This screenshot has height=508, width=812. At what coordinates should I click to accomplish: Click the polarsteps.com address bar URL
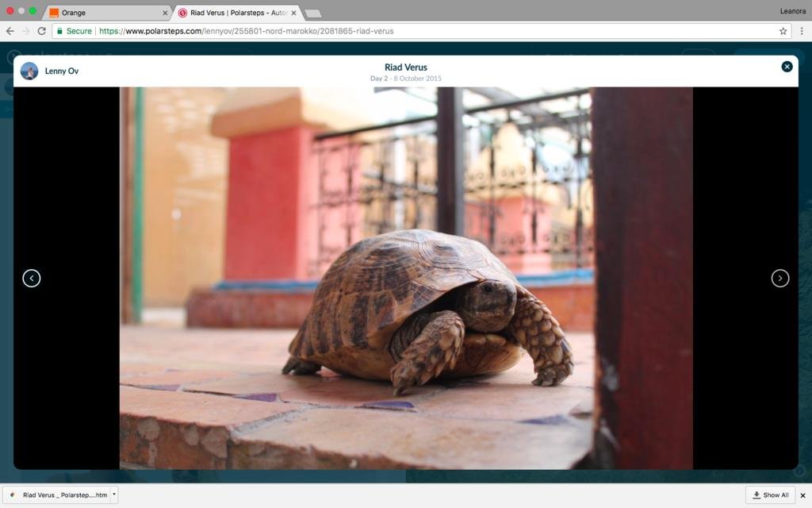247,31
